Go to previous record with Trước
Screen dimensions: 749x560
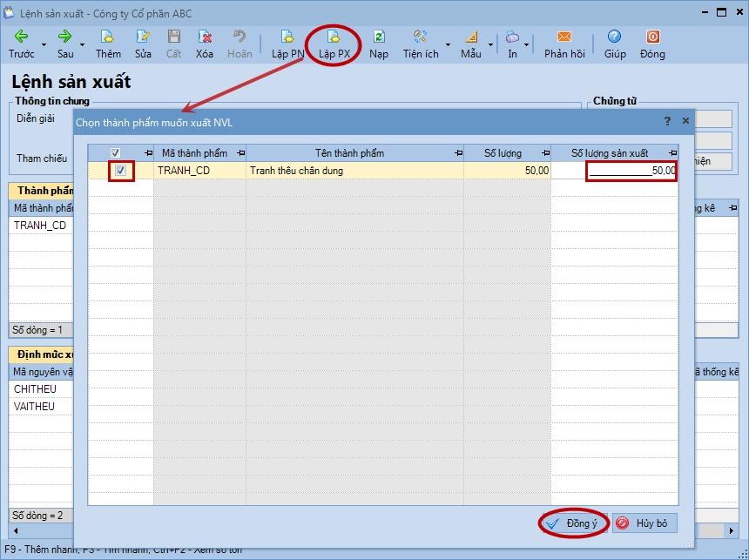[x=21, y=37]
